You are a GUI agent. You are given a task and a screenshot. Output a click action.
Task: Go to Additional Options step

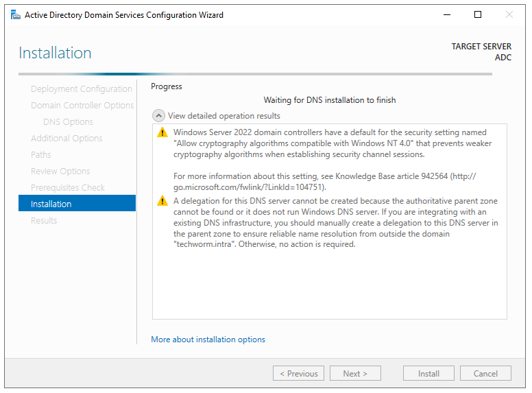pyautogui.click(x=66, y=139)
